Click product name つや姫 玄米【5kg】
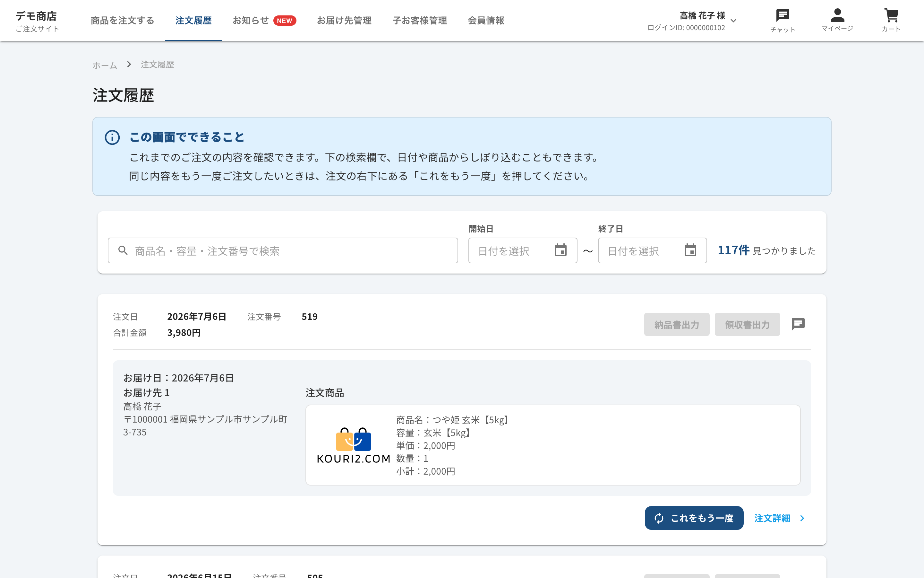The height and width of the screenshot is (578, 924). click(472, 420)
